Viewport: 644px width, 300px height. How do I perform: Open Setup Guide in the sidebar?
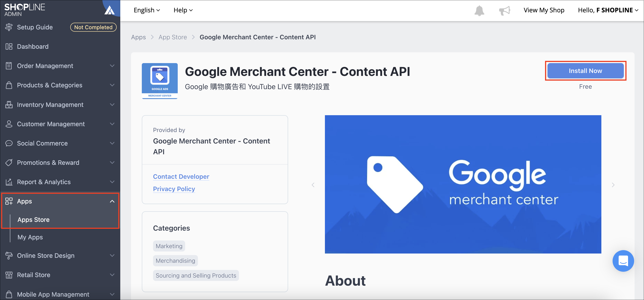(35, 27)
